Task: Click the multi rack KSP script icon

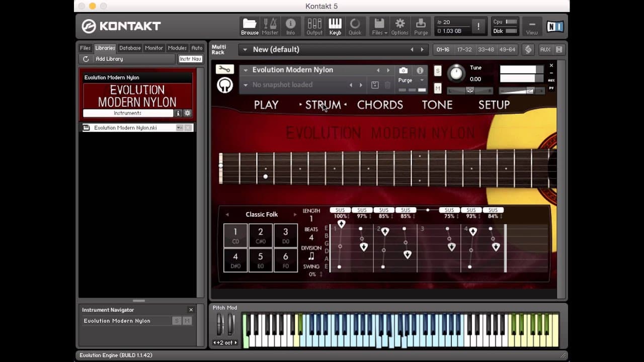Action: (x=528, y=49)
